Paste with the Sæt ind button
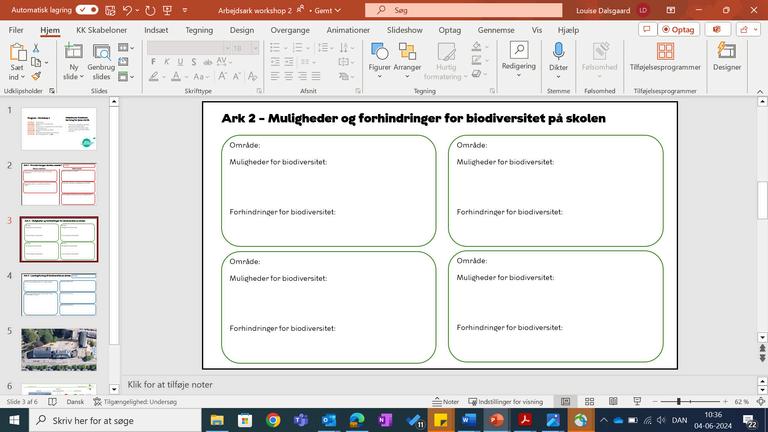 tap(17, 61)
